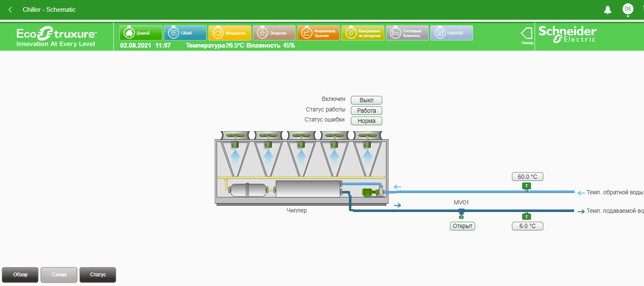Switch to the Обзор tab
The image size is (644, 286).
[20, 275]
